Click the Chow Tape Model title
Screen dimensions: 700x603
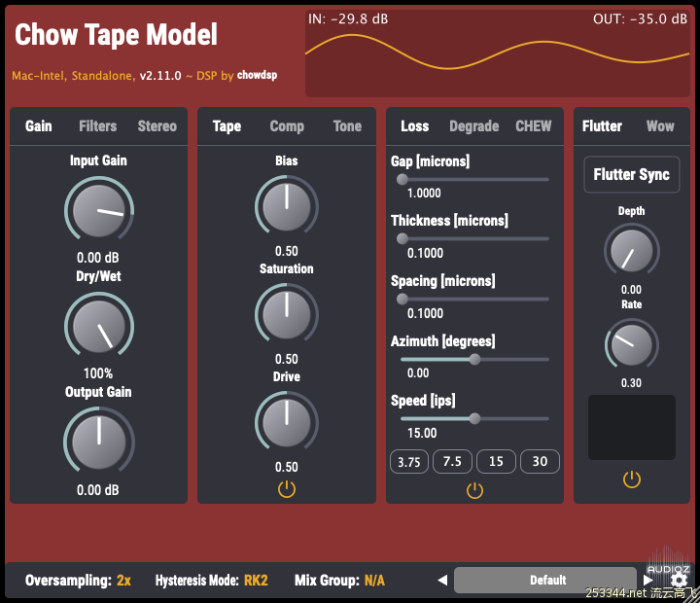[116, 35]
